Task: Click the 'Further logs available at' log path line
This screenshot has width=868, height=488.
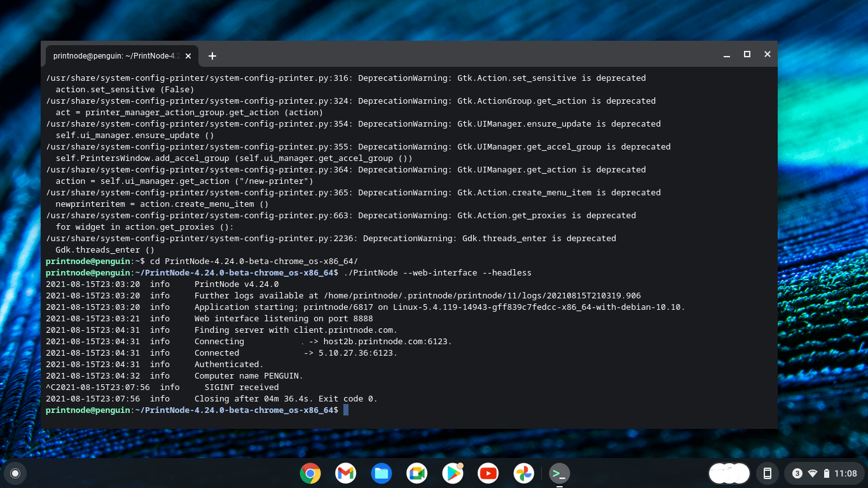Action: [418, 296]
